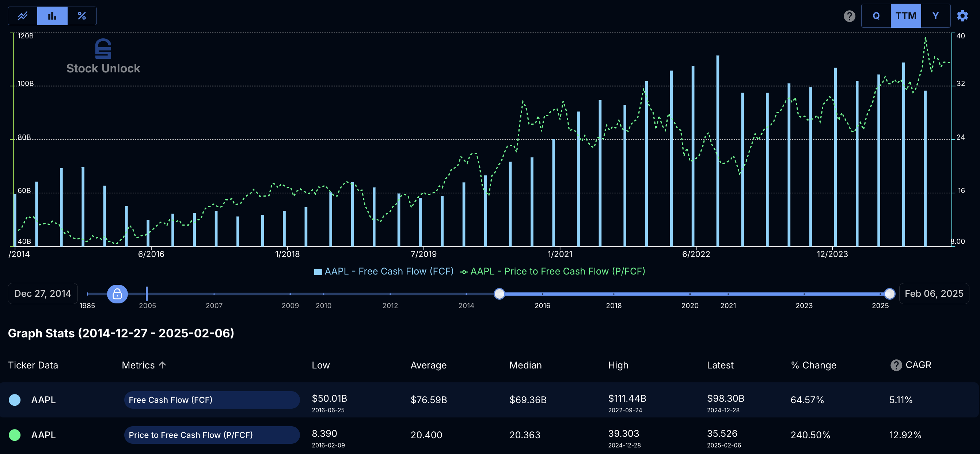
Task: Click the Dec 27, 2014 start date field
Action: point(43,294)
